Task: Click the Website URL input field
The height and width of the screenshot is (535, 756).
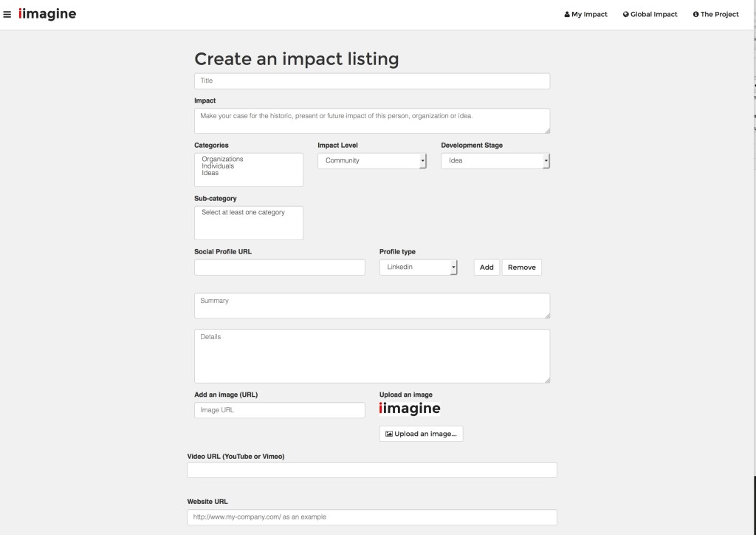Action: coord(371,517)
